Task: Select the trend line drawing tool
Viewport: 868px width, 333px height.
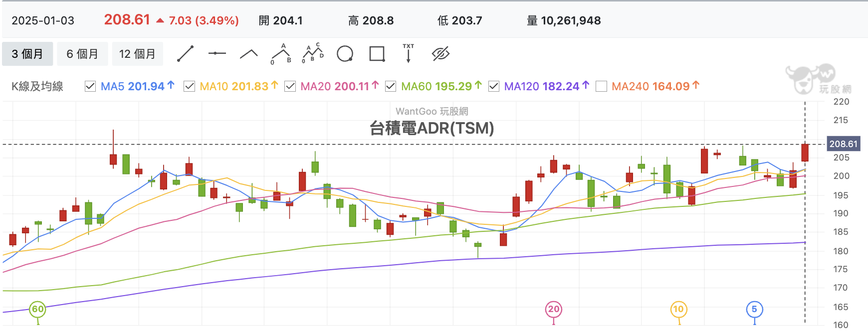Action: [186, 54]
